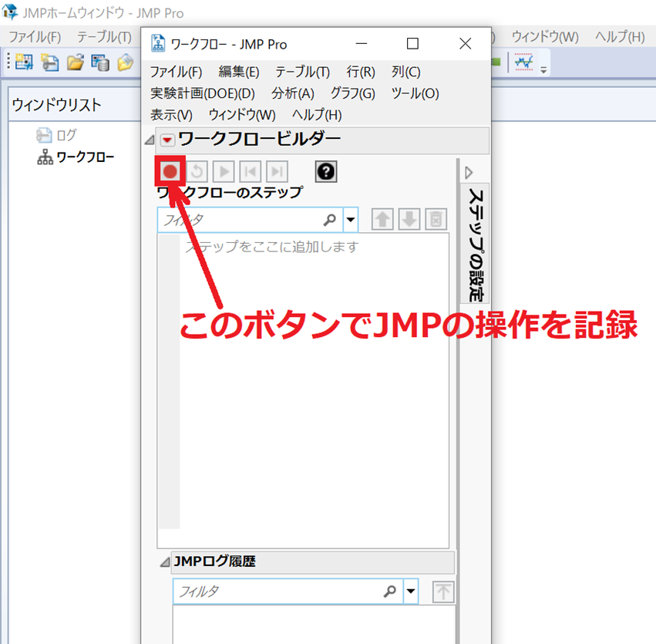This screenshot has height=644, width=656.
Task: Click the reset workflow button
Action: point(197,171)
